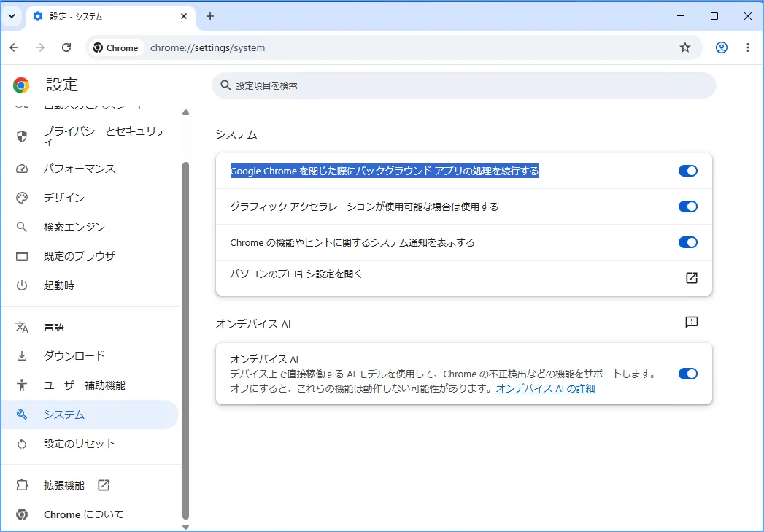
Task: Open 言語 settings section
Action: click(90, 327)
